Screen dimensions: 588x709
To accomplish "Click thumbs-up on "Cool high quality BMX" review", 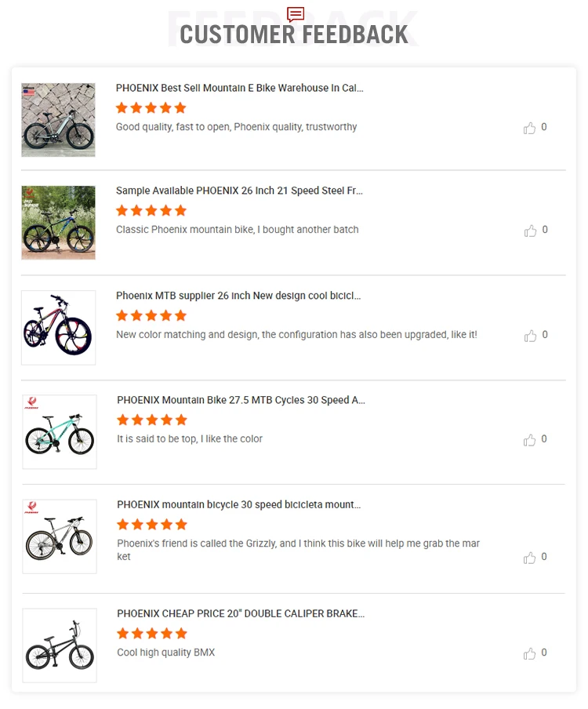I will tap(530, 653).
